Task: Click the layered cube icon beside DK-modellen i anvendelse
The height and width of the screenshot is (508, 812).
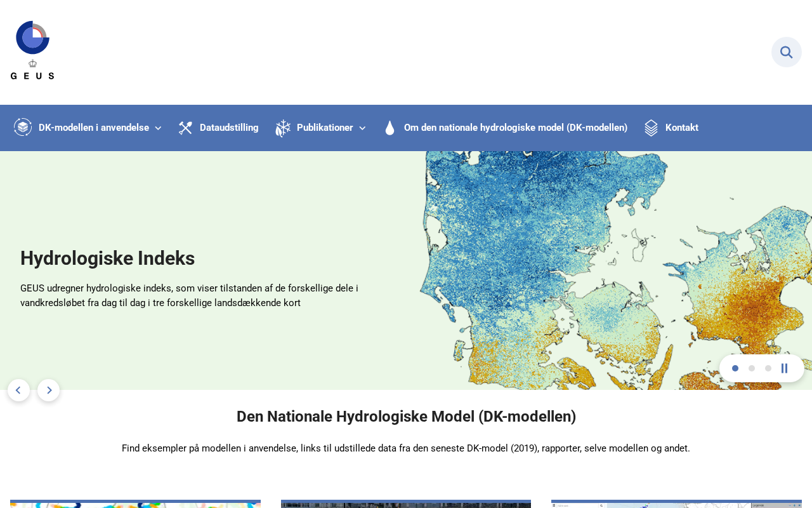Action: tap(23, 128)
